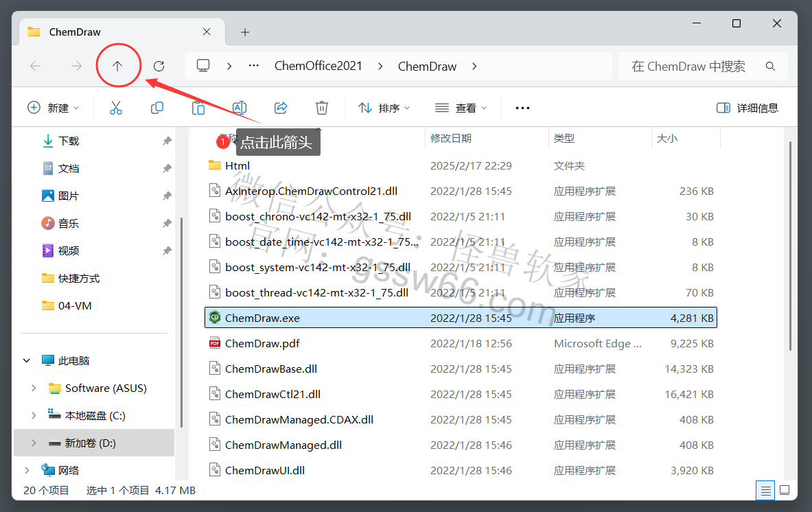
Task: Refresh the current folder view
Action: point(159,67)
